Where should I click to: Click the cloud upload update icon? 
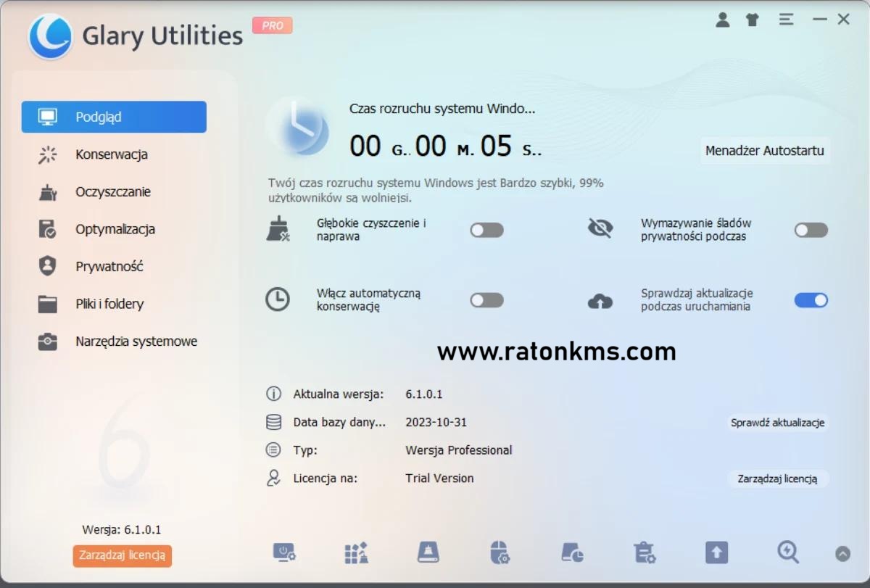click(x=600, y=300)
